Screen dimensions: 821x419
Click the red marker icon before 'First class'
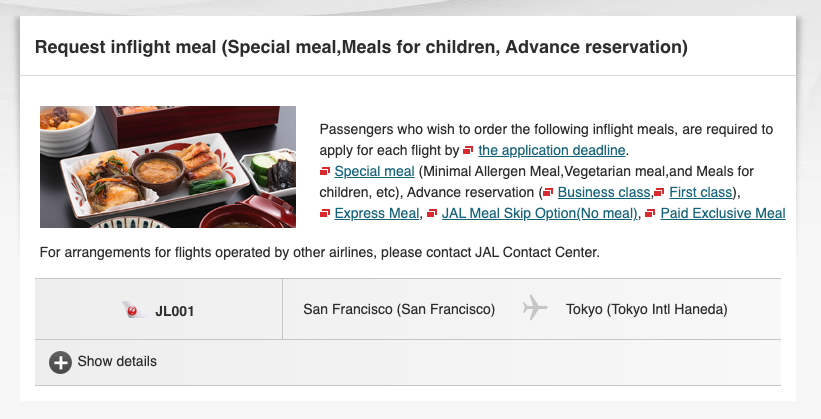pyautogui.click(x=659, y=193)
